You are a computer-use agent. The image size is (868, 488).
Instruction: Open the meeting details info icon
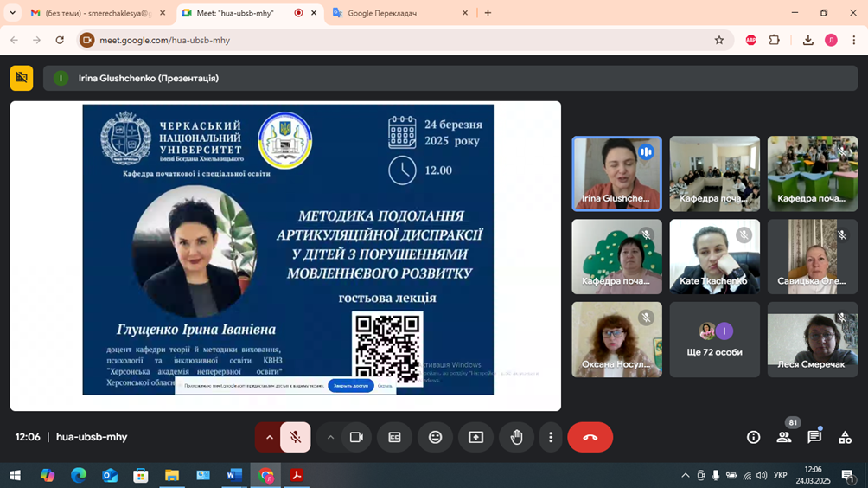753,438
